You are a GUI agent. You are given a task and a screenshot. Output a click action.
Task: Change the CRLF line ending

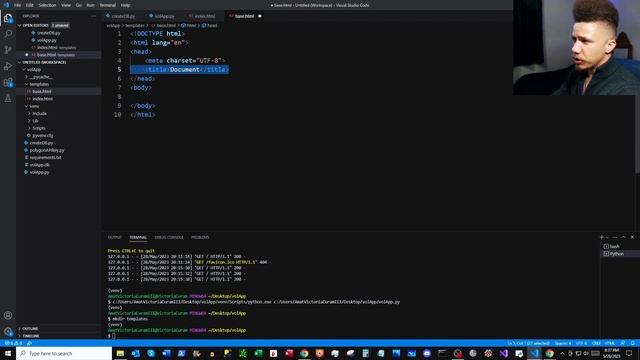(x=596, y=343)
